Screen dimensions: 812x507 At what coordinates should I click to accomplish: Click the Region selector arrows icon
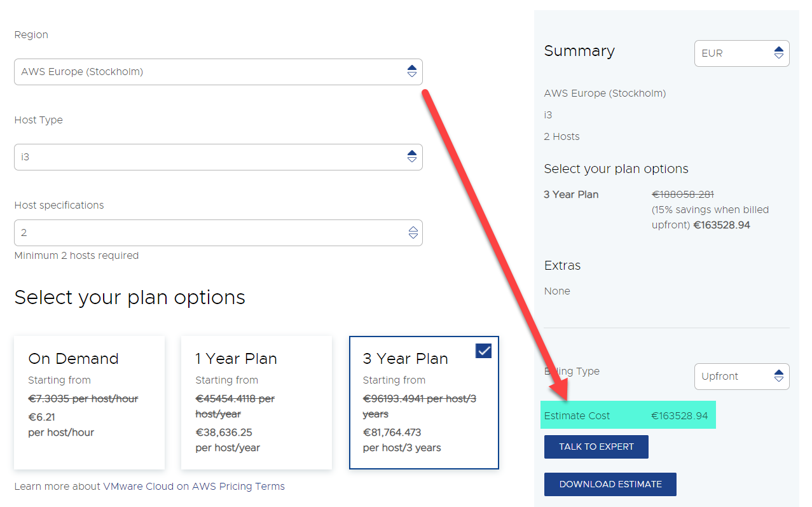[x=412, y=72]
